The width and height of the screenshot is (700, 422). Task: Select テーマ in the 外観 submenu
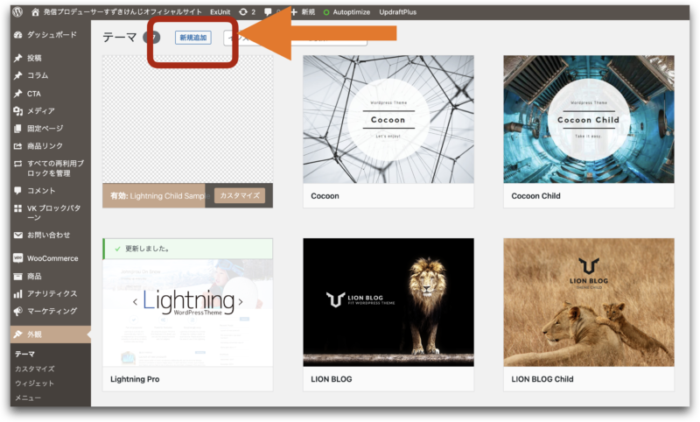[25, 354]
